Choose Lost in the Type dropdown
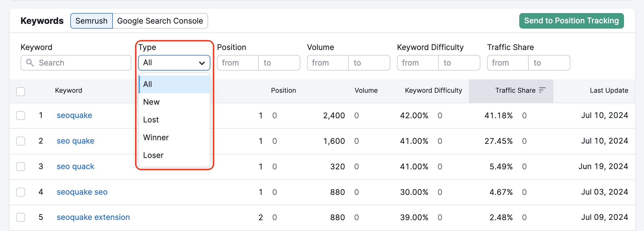Screen dimensions: 644x231 (151, 120)
